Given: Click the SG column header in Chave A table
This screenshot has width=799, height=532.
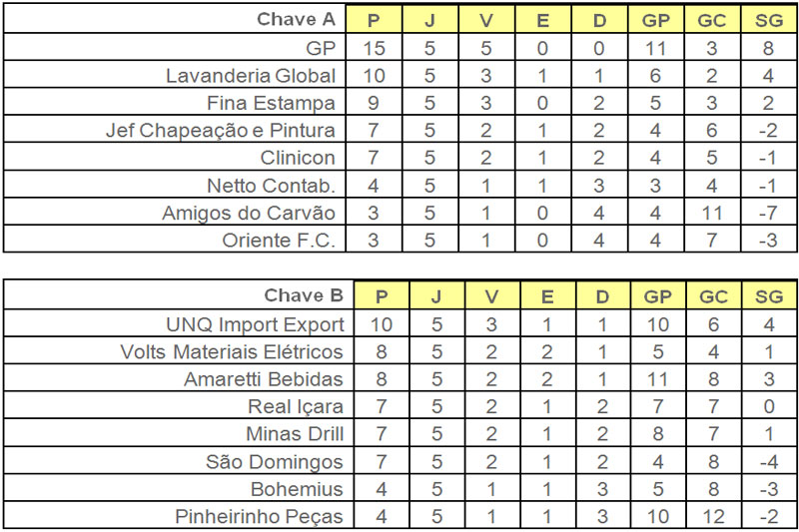Looking at the screenshot, I should (x=769, y=19).
